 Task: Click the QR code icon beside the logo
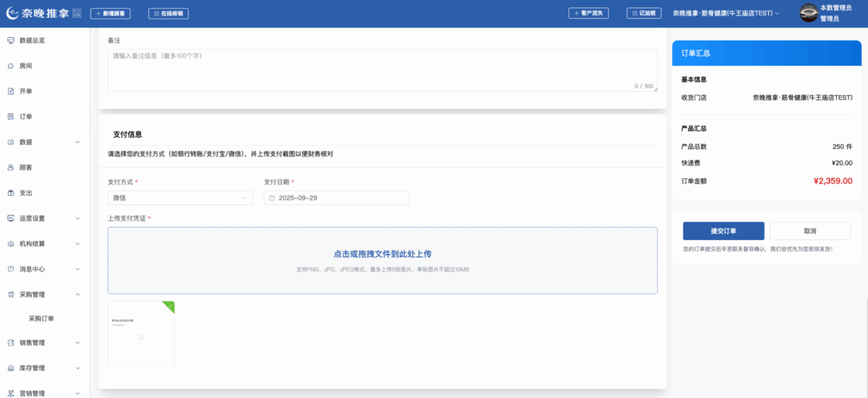tap(77, 14)
